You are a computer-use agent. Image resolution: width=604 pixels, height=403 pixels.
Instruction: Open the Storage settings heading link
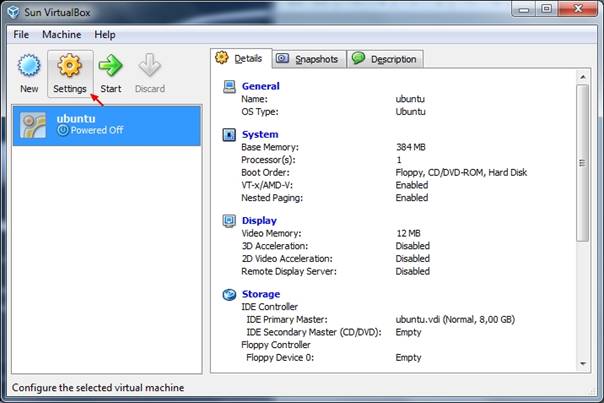tap(261, 294)
